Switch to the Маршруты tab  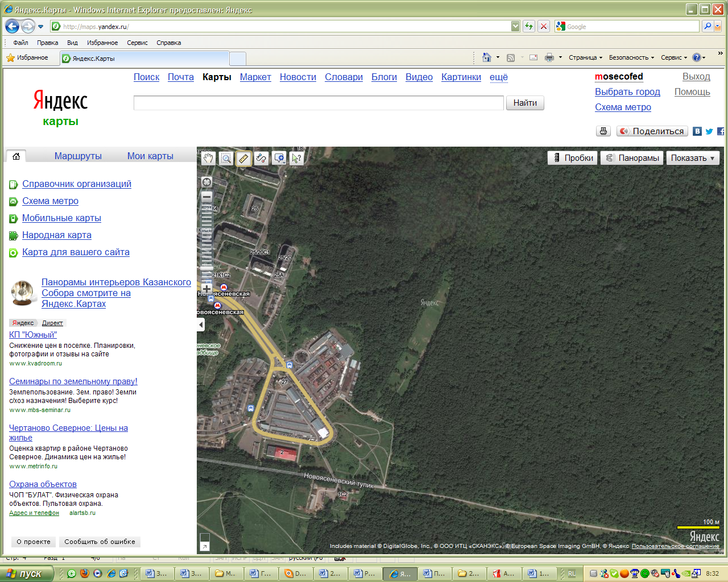tap(78, 156)
